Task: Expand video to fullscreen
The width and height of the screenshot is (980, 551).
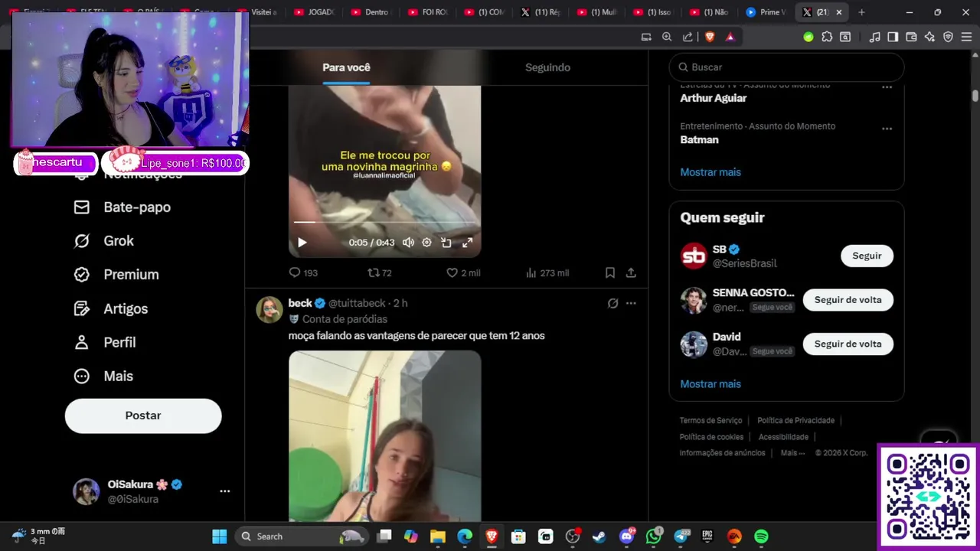Action: point(467,243)
